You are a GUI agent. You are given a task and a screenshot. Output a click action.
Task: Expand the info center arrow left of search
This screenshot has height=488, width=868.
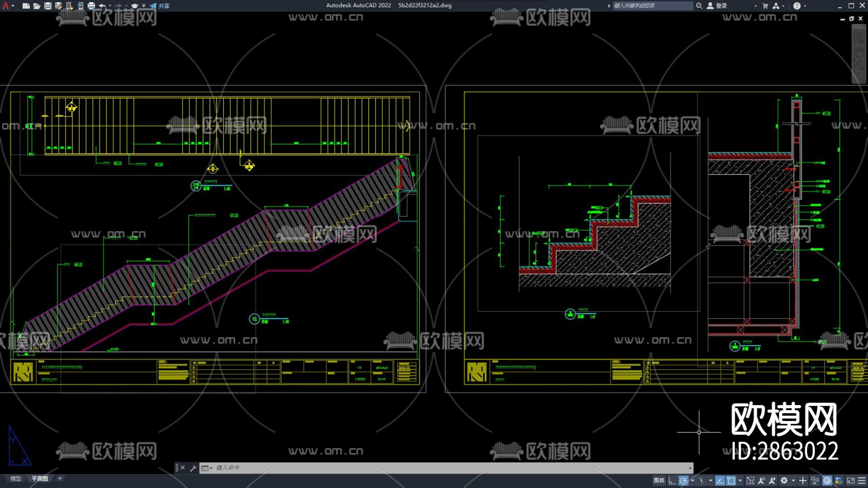pos(609,6)
